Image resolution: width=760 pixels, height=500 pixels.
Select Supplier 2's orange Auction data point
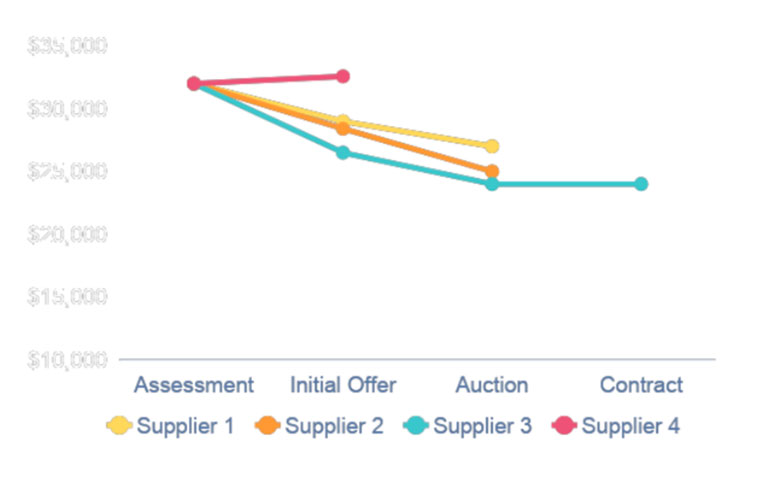click(492, 171)
